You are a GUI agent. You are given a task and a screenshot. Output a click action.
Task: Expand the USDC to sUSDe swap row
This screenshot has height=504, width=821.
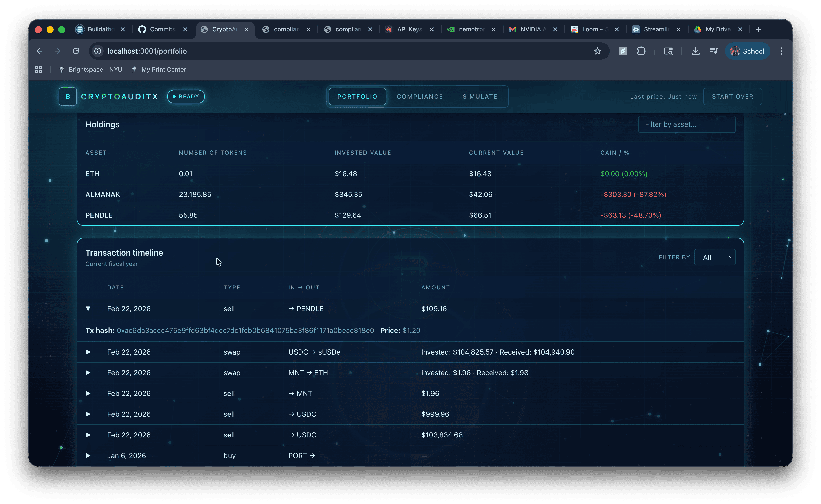tap(88, 352)
